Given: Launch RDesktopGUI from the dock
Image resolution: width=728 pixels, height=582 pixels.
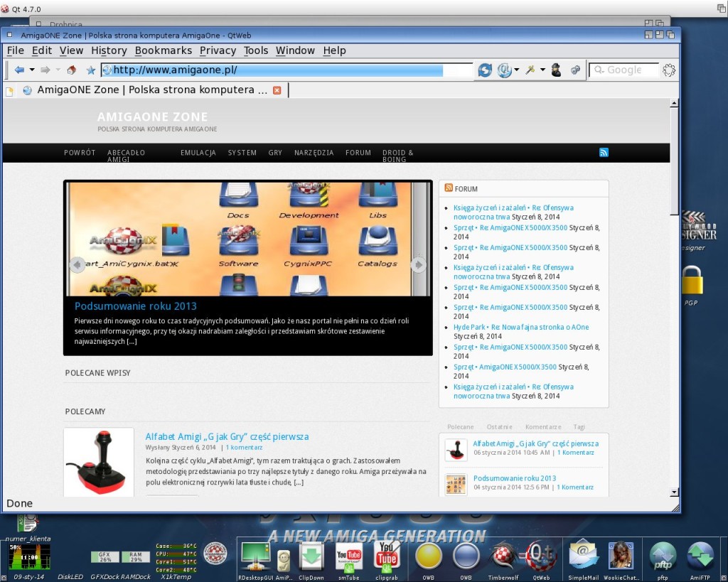Looking at the screenshot, I should (255, 556).
